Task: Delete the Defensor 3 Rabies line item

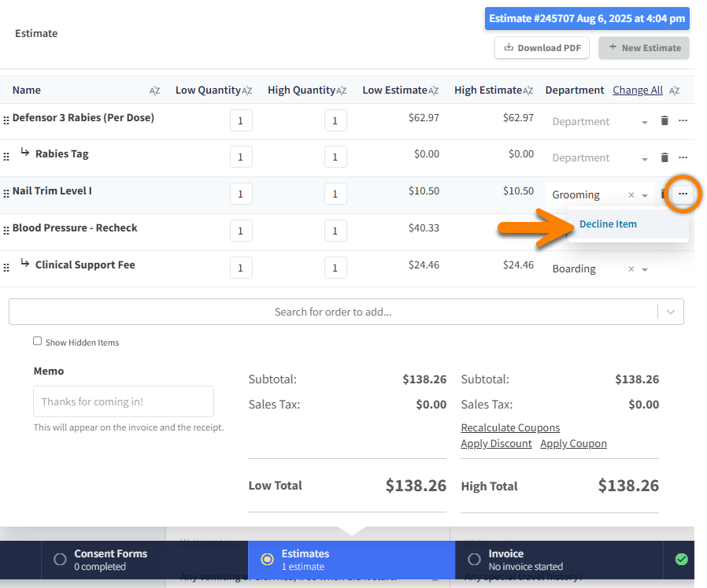Action: pos(664,121)
